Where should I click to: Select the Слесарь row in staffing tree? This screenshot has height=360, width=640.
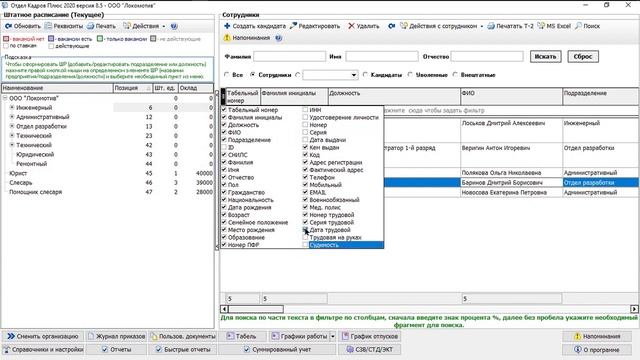107,182
